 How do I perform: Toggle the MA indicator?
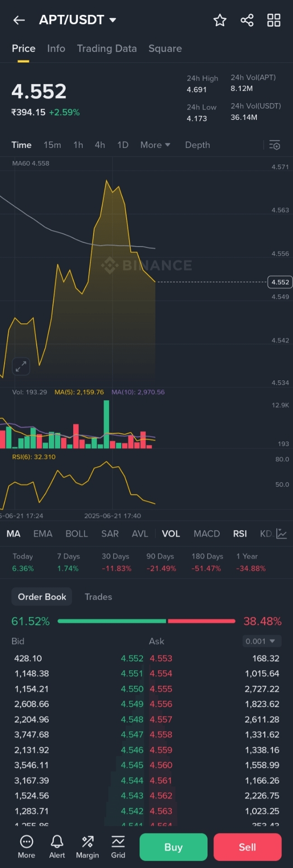(14, 534)
